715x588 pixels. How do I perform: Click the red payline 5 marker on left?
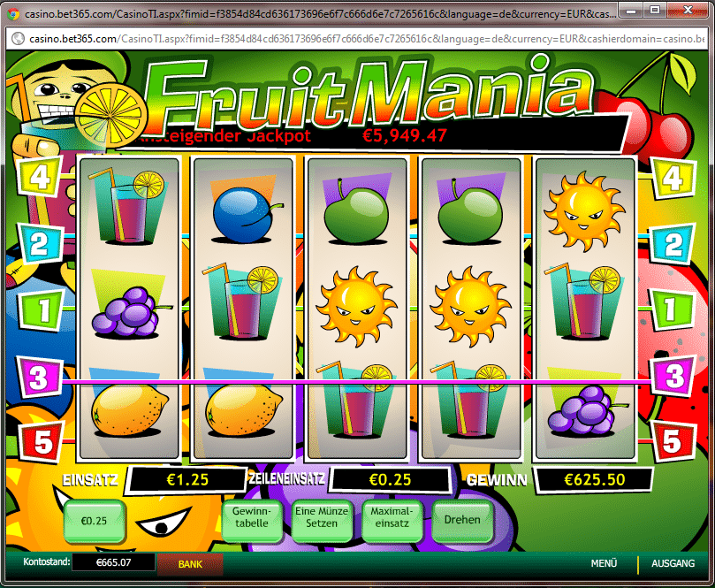coord(42,442)
